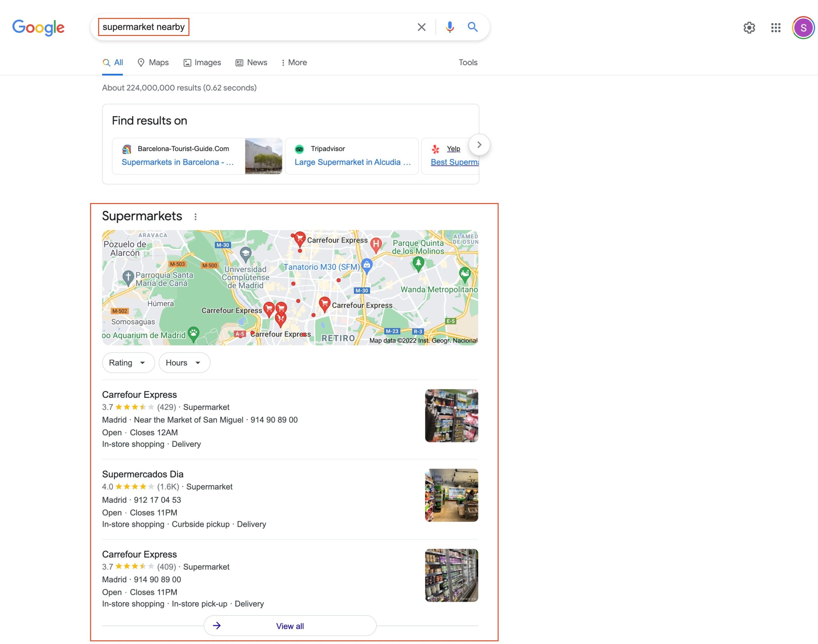This screenshot has width=818, height=644.
Task: Click the View all supermarkets button
Action: [x=290, y=625]
